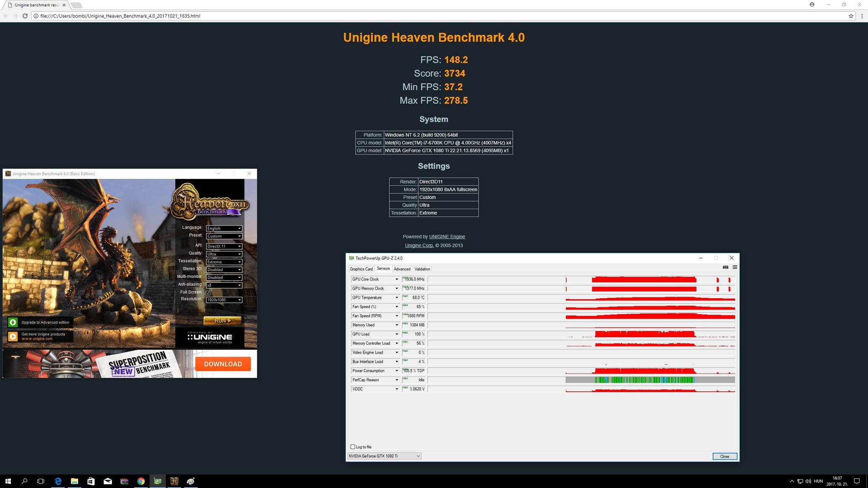Image resolution: width=868 pixels, height=488 pixels.
Task: Open a new Chrome tab
Action: [x=76, y=5]
